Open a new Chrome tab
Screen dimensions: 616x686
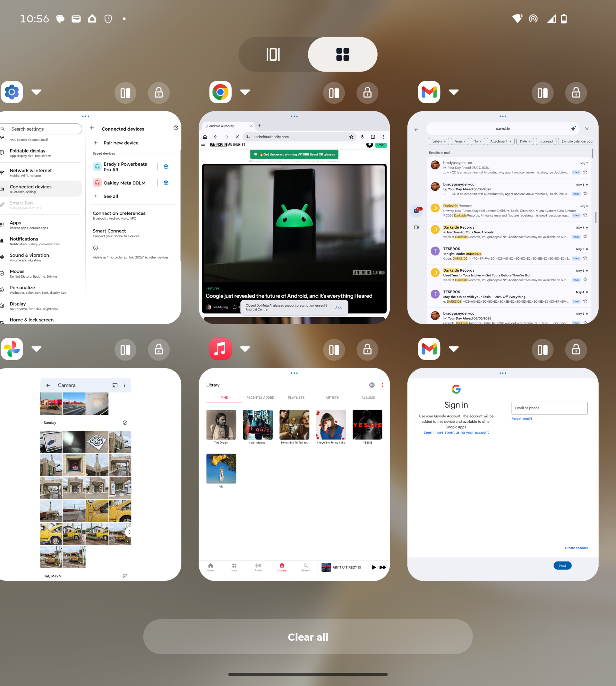[x=260, y=126]
